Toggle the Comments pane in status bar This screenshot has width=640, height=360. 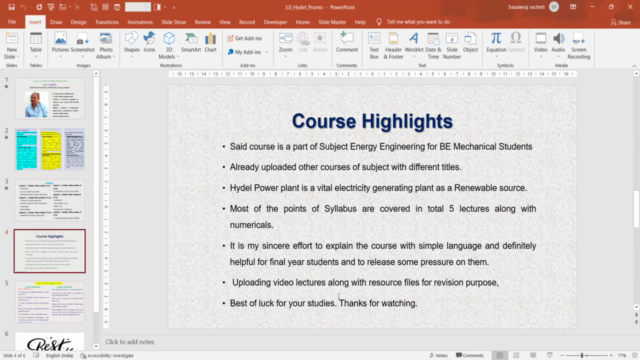point(470,356)
